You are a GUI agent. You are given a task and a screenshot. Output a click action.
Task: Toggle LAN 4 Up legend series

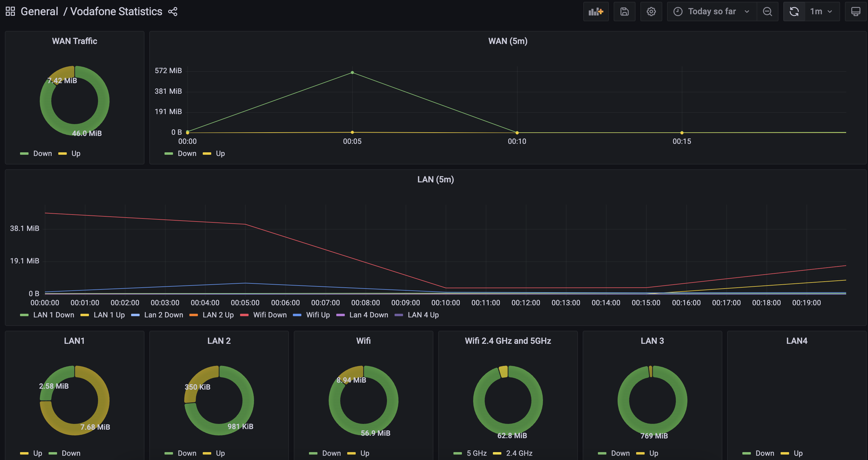tap(423, 315)
